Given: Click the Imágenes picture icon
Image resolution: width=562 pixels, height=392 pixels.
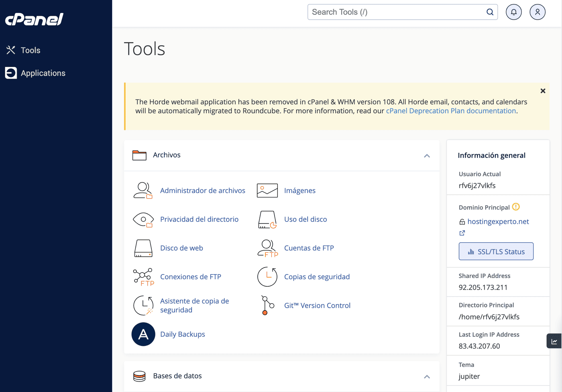Looking at the screenshot, I should point(267,191).
